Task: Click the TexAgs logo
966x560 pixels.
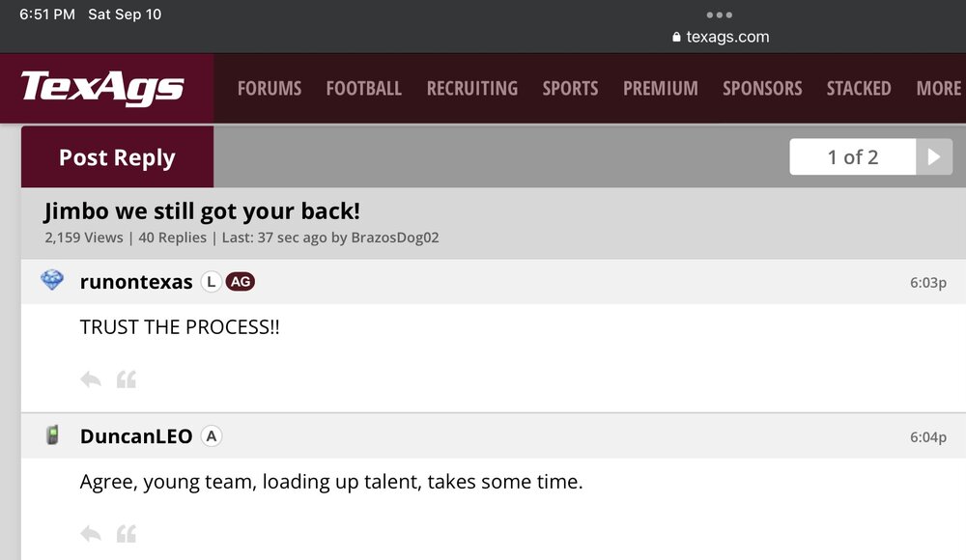Action: (x=102, y=87)
